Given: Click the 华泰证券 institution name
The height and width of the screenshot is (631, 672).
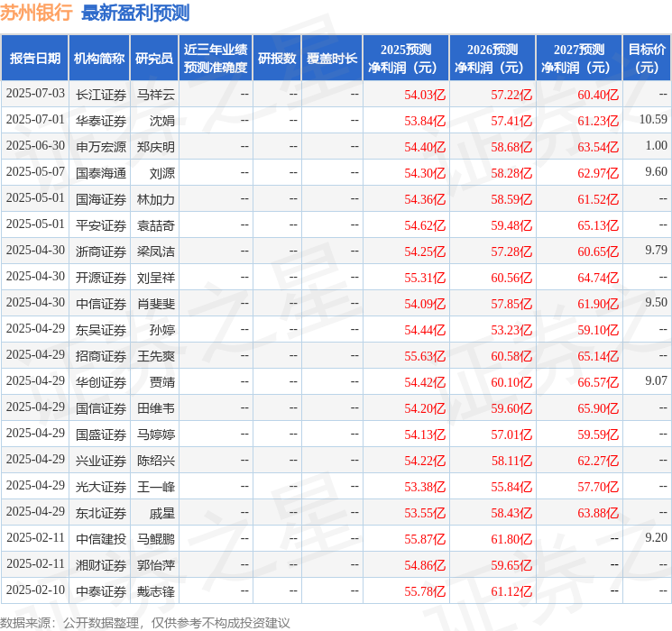Looking at the screenshot, I should pos(100,120).
